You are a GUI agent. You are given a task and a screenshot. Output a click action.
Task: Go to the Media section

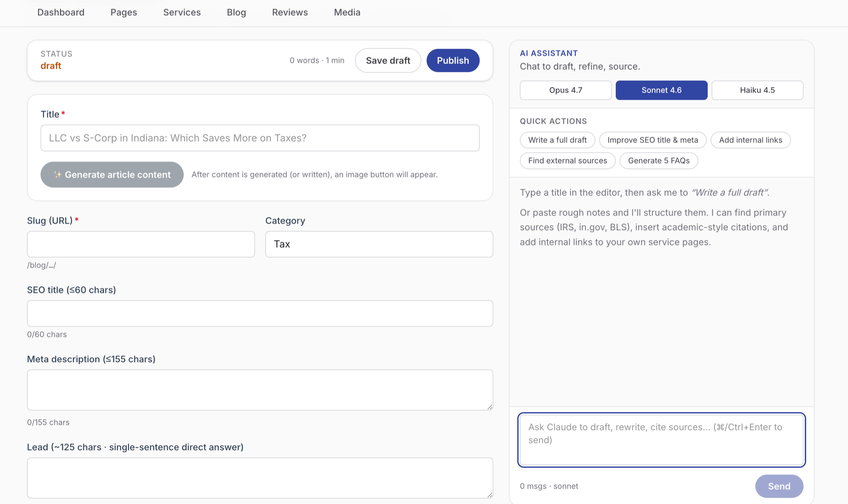[347, 12]
